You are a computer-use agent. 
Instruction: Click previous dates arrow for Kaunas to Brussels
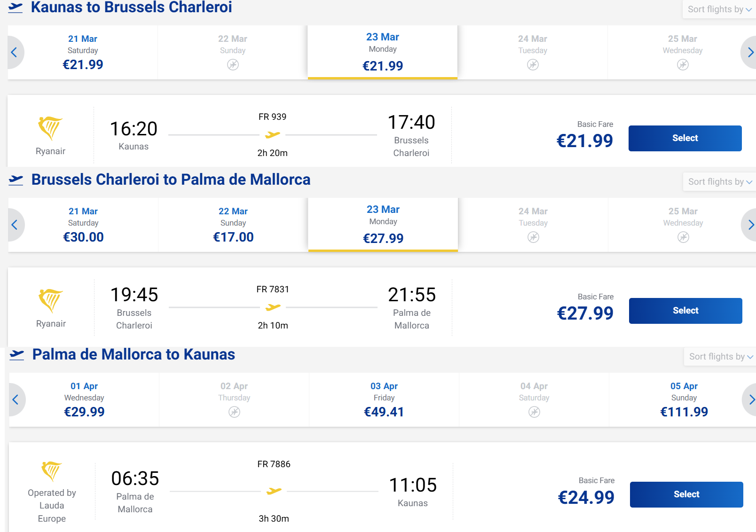[14, 52]
